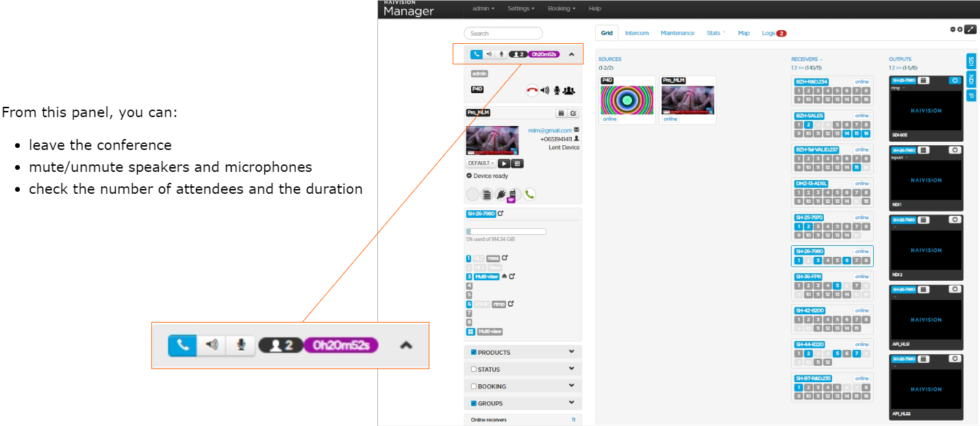980x426 pixels.
Task: Click the fullscreen expand icon at top right
Action: coord(970,29)
